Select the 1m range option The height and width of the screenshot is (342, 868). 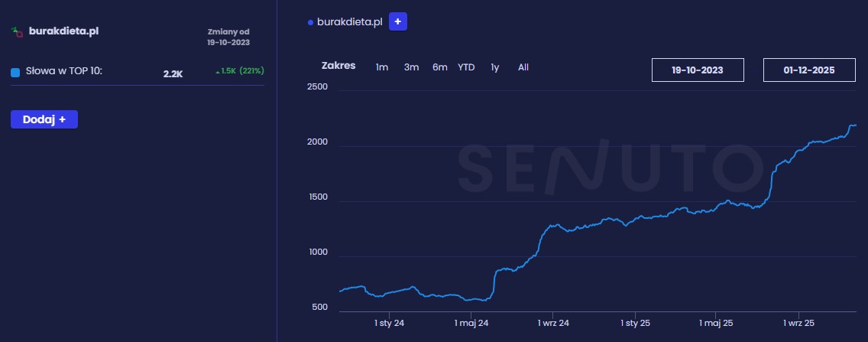(x=382, y=67)
